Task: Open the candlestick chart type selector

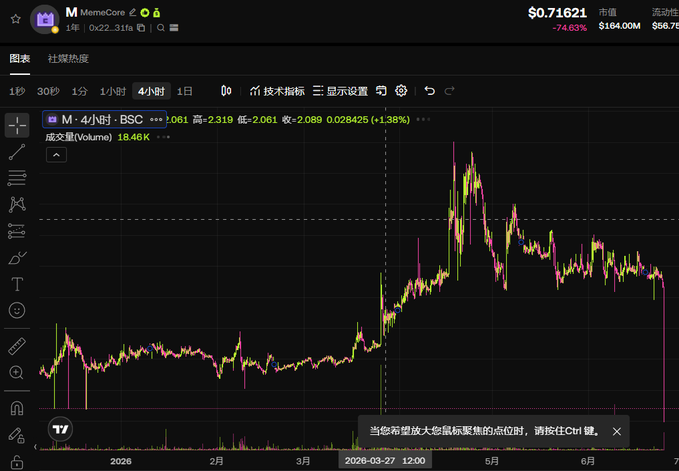Action: [x=226, y=91]
